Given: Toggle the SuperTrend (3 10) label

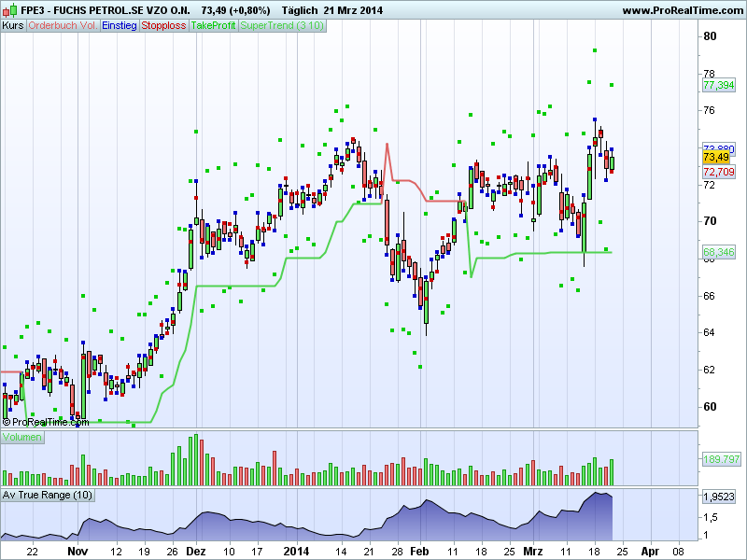Looking at the screenshot, I should coord(283,25).
